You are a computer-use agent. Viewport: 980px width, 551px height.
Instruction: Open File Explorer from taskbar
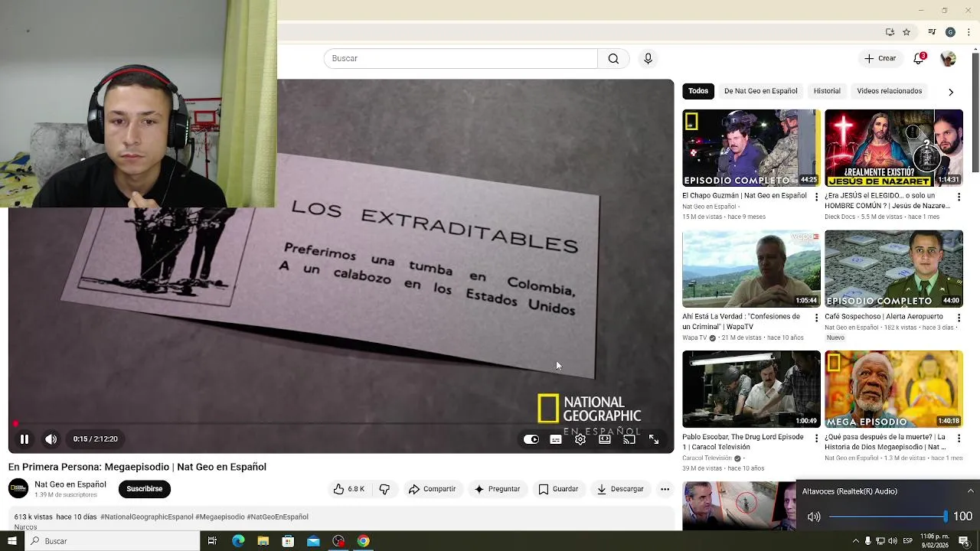pos(263,541)
